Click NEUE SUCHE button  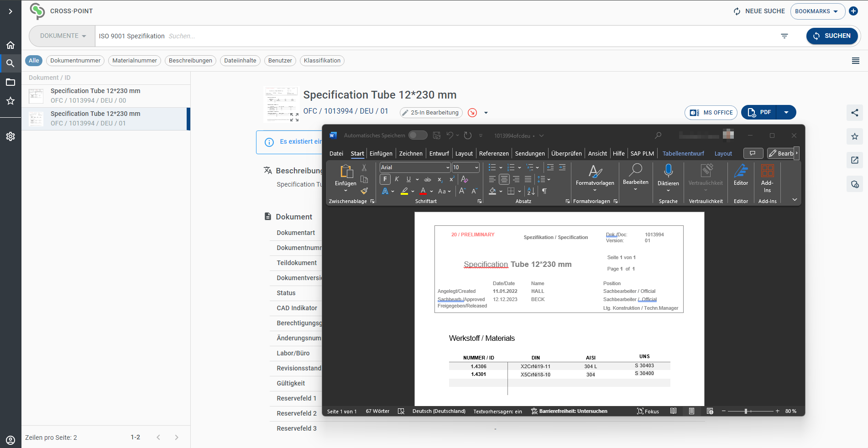tap(759, 11)
